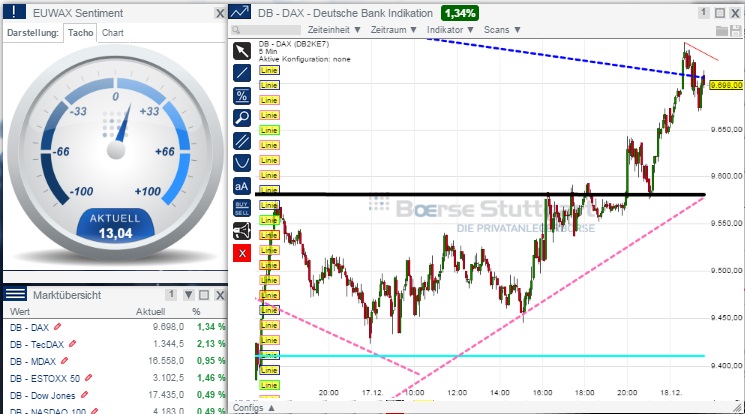Click the green 1,34% badge in chart title
This screenshot has height=414, width=745.
click(x=459, y=13)
